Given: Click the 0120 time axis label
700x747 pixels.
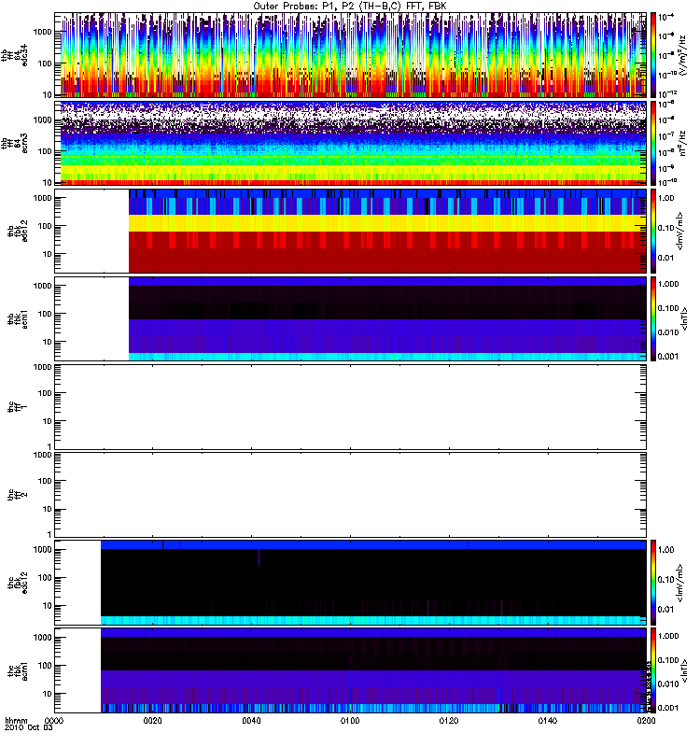Looking at the screenshot, I should point(449,721).
